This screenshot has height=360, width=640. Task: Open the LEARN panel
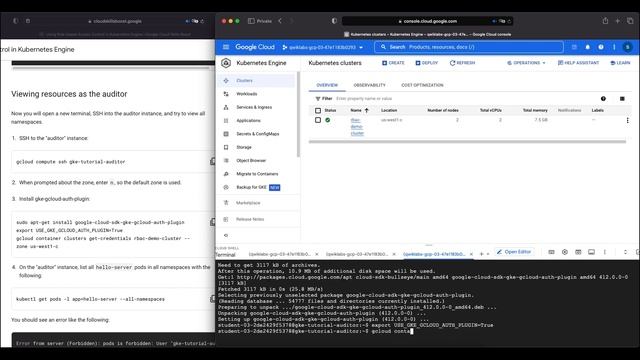coord(620,63)
